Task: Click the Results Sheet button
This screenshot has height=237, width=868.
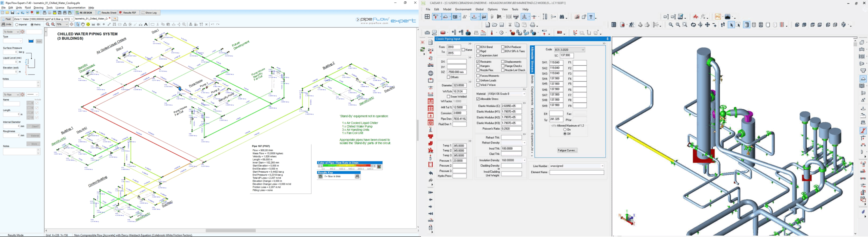Action: pos(107,13)
